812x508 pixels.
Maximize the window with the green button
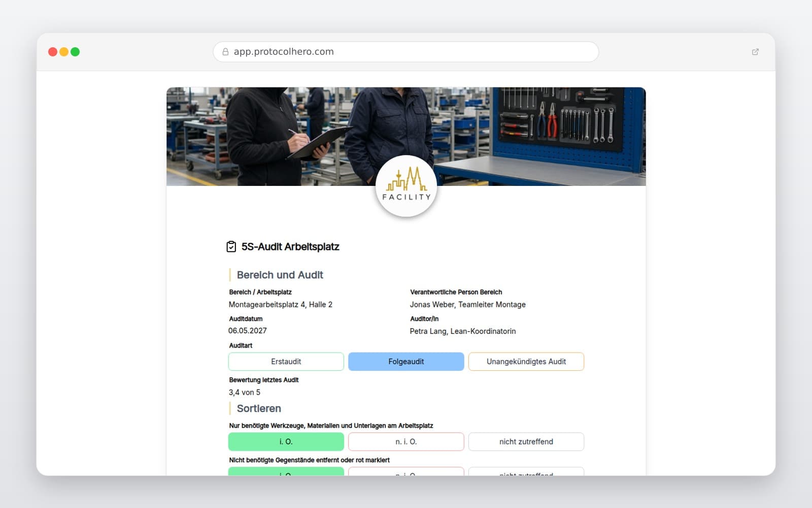coord(75,52)
